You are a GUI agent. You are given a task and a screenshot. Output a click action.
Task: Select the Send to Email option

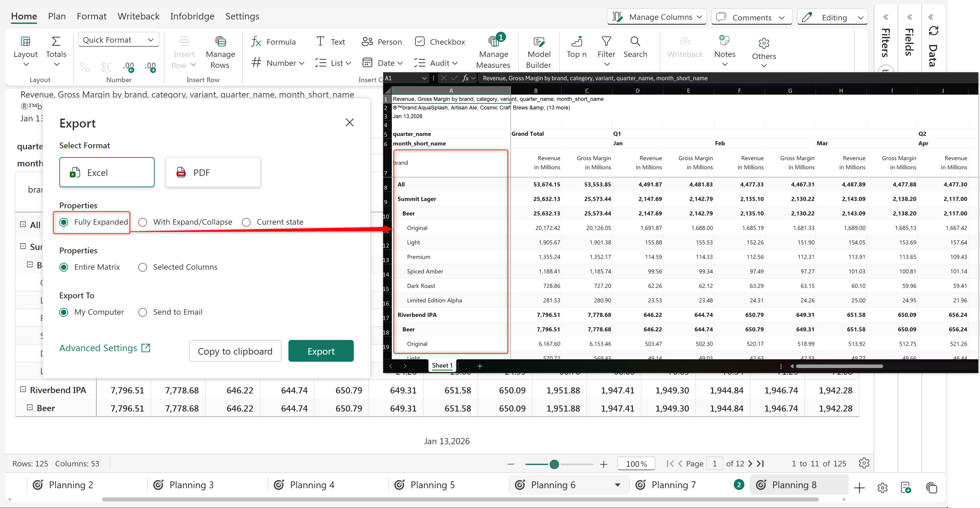coord(143,312)
